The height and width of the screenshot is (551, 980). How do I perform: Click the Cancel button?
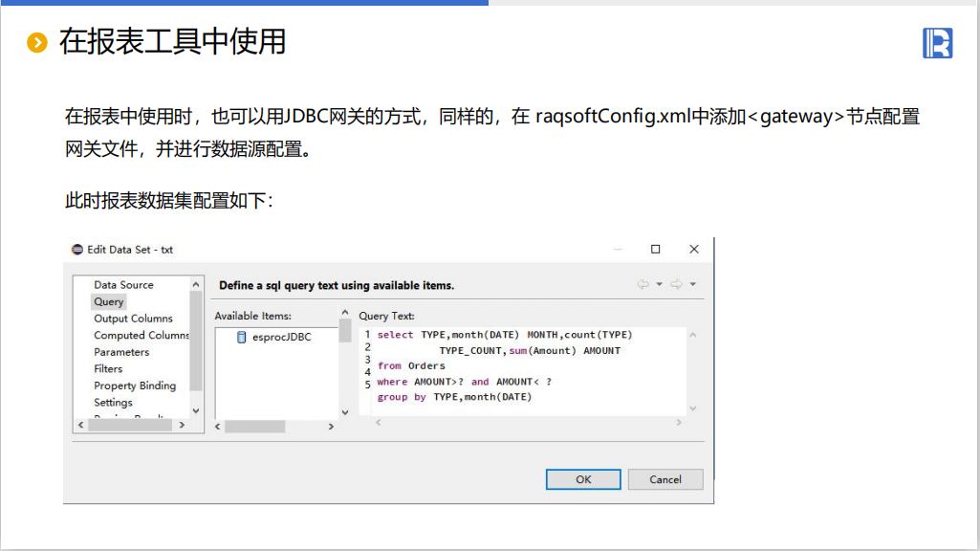[x=665, y=479]
